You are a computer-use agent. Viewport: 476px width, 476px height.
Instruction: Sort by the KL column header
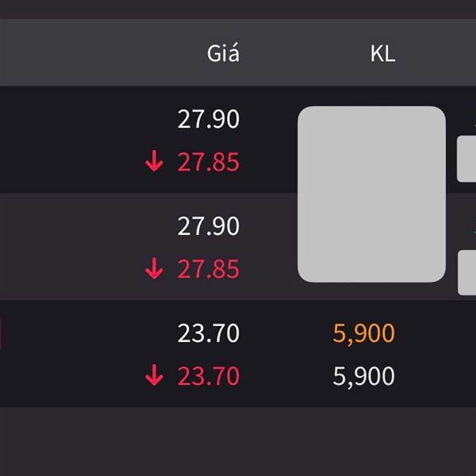click(x=382, y=53)
